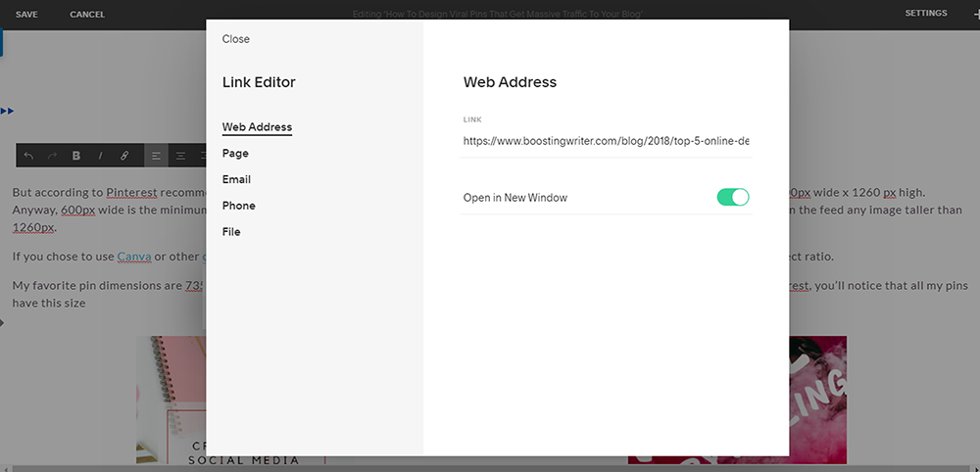Switch to the File link type

click(231, 232)
